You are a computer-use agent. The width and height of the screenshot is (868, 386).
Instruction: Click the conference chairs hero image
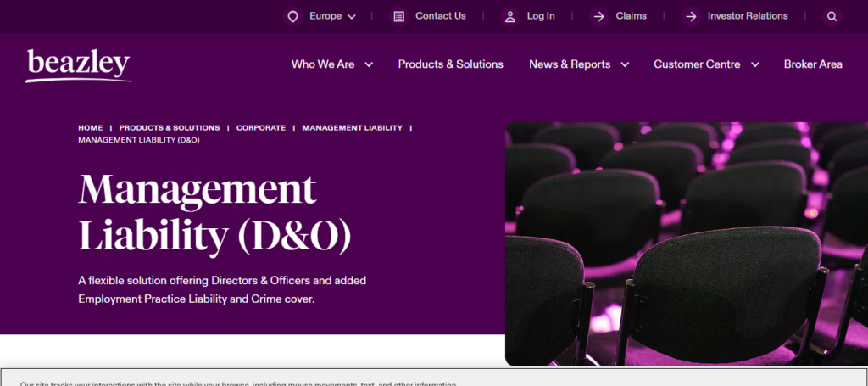687,243
